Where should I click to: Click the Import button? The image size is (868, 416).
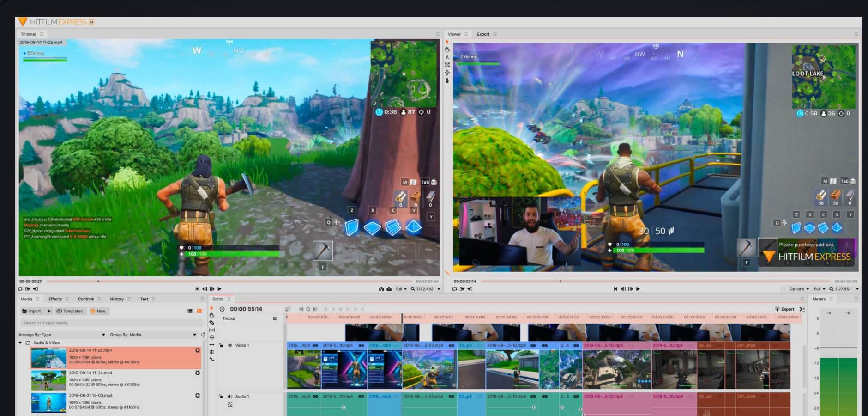coord(31,311)
